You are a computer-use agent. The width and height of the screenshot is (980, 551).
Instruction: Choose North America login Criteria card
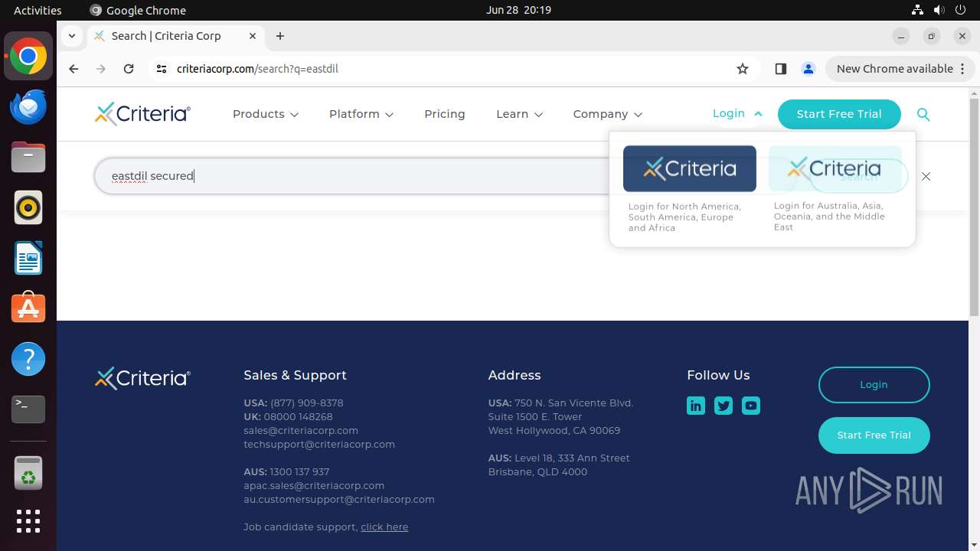(690, 168)
